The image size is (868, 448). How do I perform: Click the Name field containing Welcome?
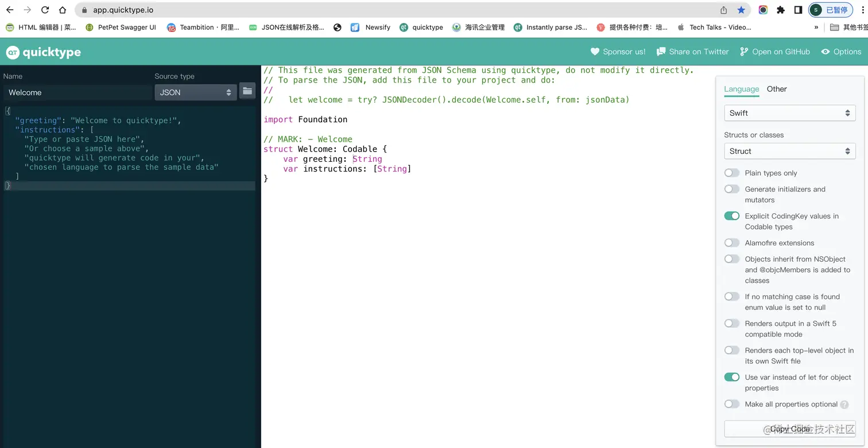coord(78,92)
